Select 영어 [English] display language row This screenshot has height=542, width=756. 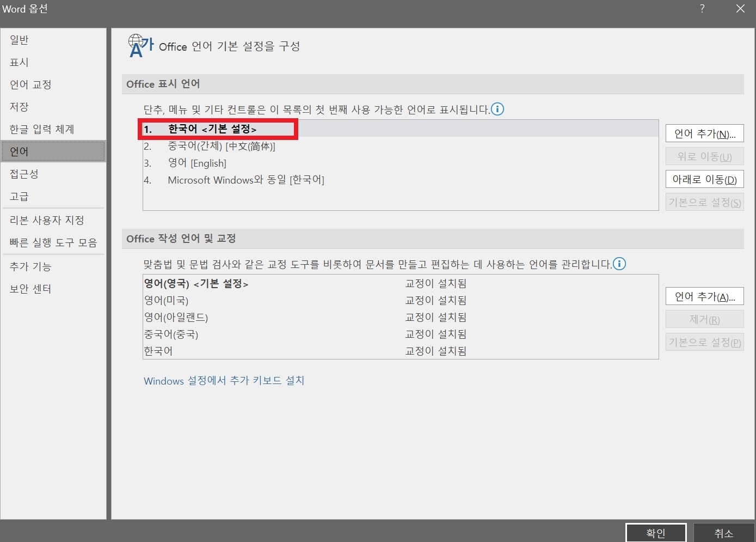pos(401,163)
